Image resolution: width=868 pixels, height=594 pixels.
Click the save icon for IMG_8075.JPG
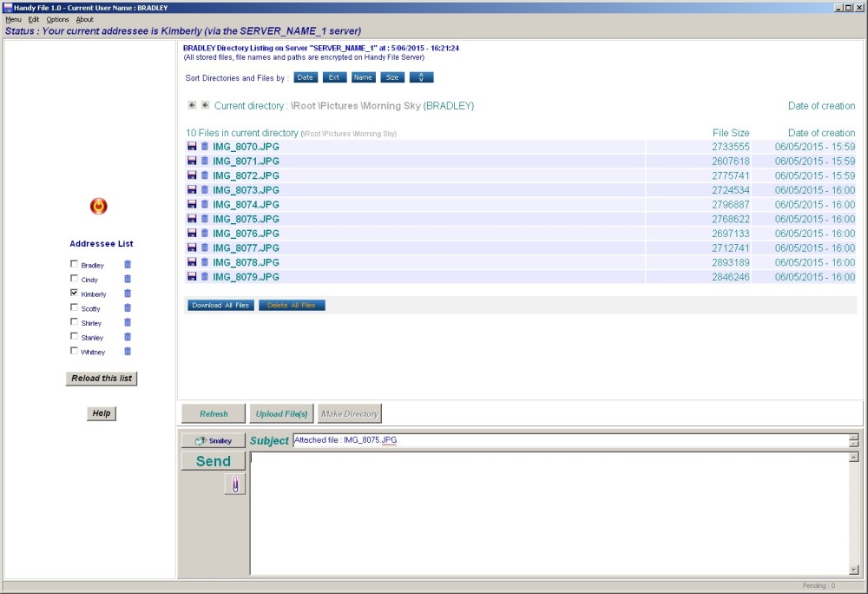(x=192, y=219)
